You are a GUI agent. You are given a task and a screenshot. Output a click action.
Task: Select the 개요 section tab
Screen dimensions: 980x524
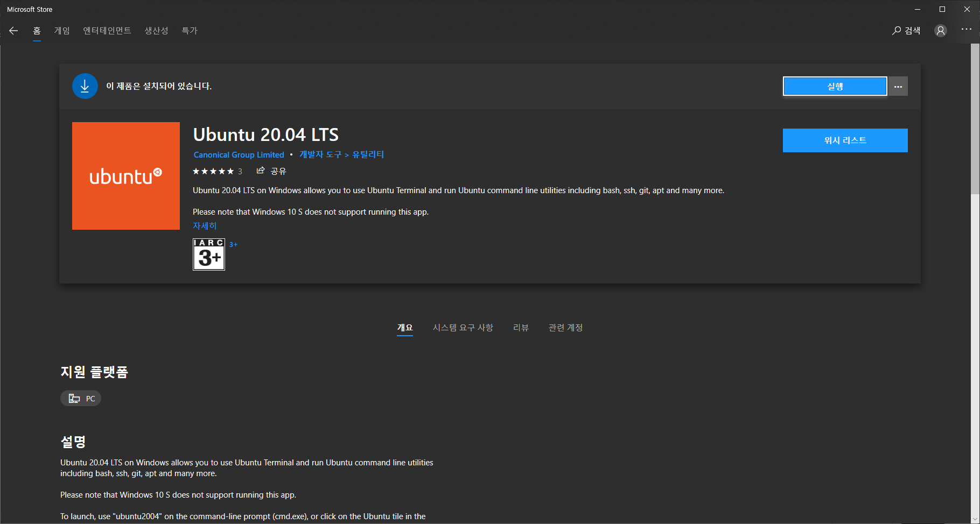click(x=405, y=328)
